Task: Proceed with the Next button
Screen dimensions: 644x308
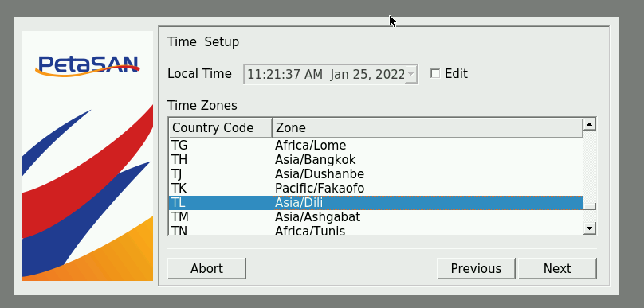Action: pyautogui.click(x=557, y=269)
